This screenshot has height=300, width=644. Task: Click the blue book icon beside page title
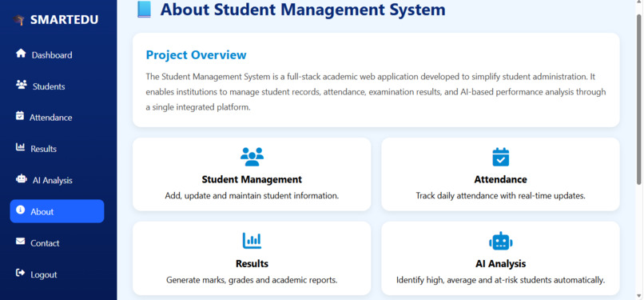click(144, 10)
